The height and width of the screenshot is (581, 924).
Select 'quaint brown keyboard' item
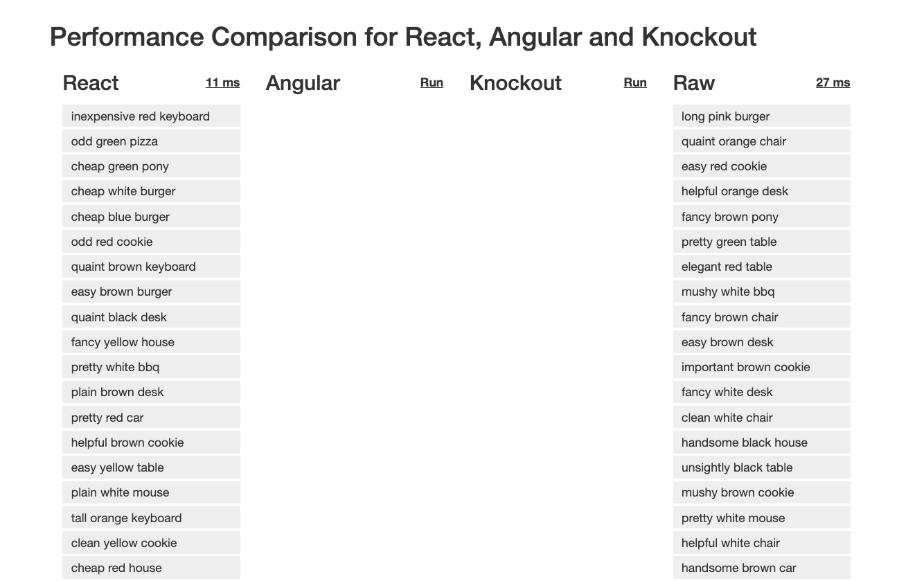(151, 267)
